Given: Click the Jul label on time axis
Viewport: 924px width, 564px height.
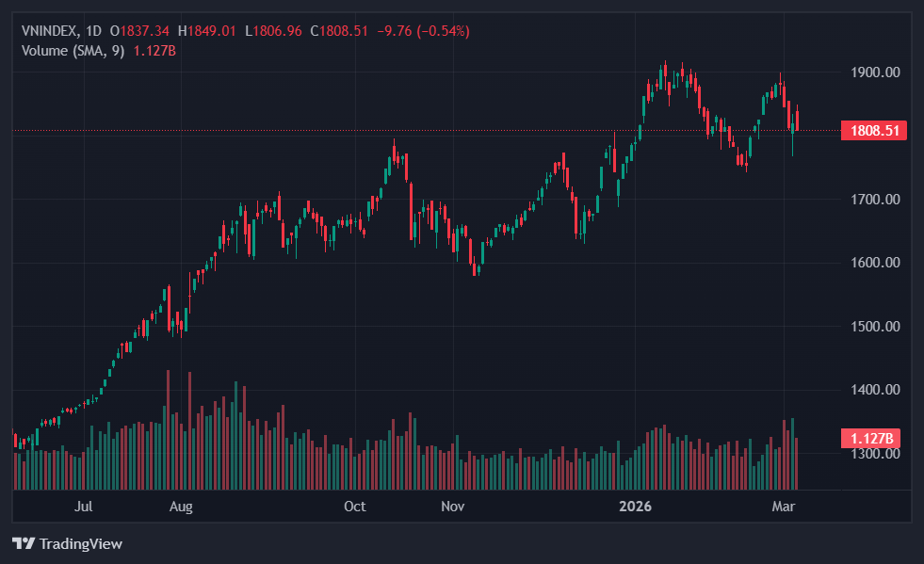Looking at the screenshot, I should click(83, 507).
